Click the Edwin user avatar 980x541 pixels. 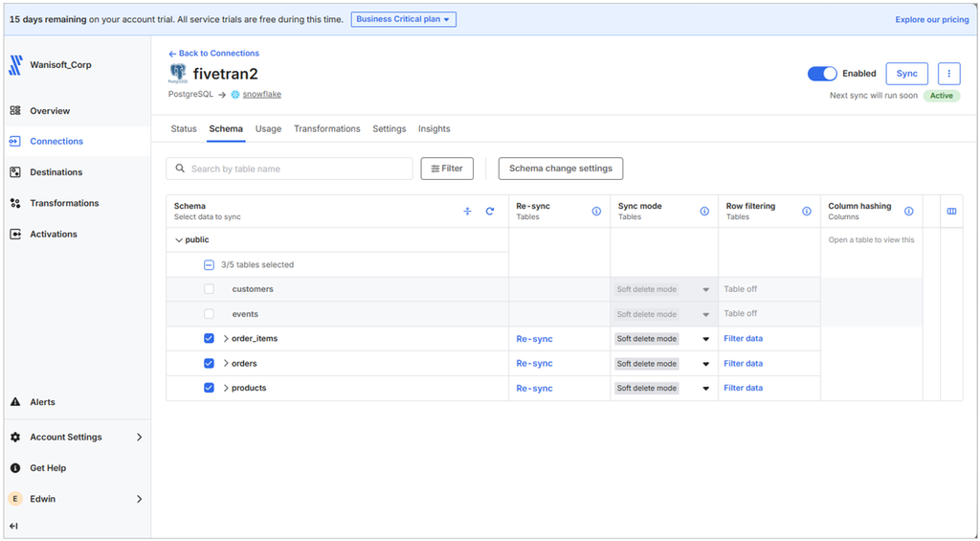(15, 499)
